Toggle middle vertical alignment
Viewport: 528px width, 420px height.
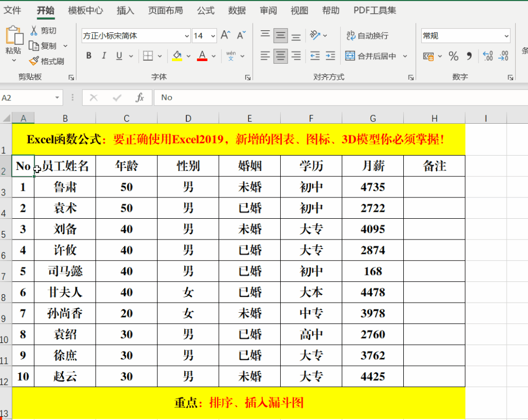tap(281, 36)
